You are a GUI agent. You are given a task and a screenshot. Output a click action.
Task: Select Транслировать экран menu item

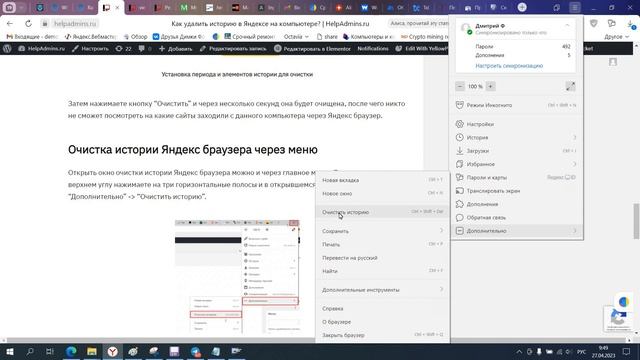tap(516, 191)
